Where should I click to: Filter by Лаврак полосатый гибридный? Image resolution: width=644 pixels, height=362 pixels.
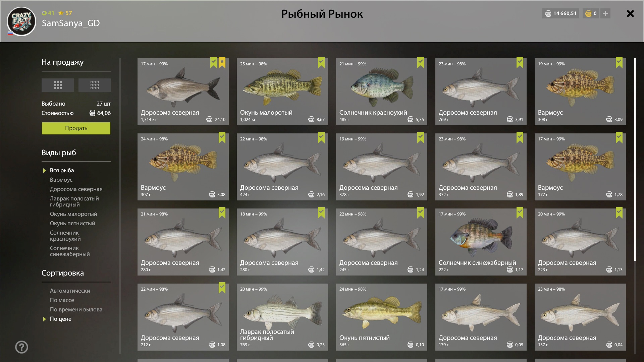tap(74, 201)
